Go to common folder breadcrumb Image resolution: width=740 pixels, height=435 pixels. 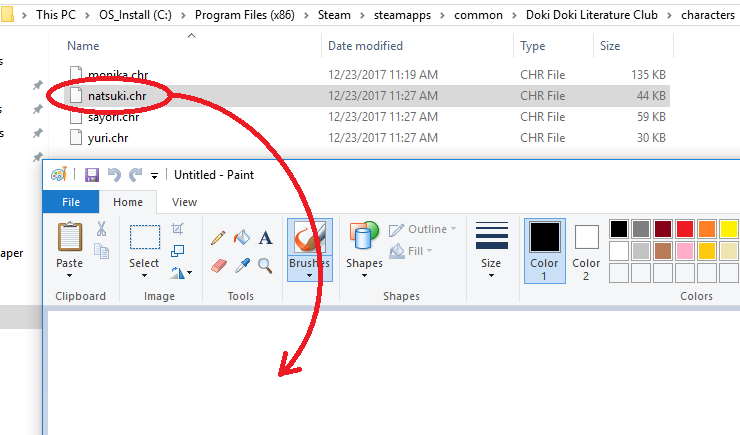(478, 15)
